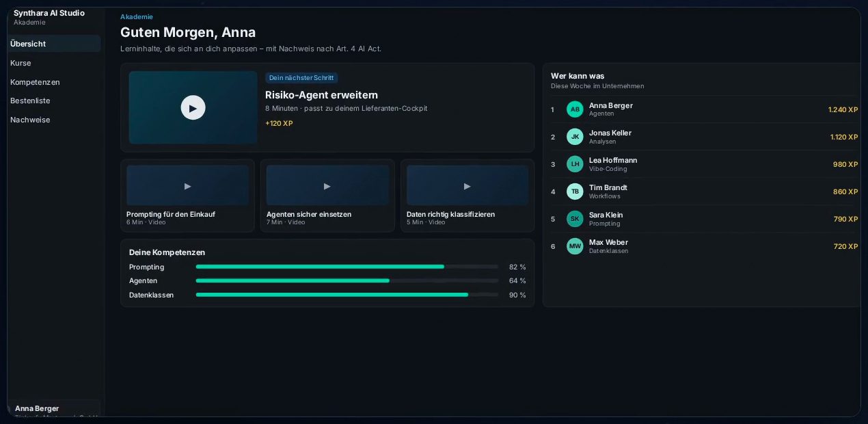Click the 'Deine Kompetenzen' heading
The width and height of the screenshot is (868, 424).
coord(167,252)
